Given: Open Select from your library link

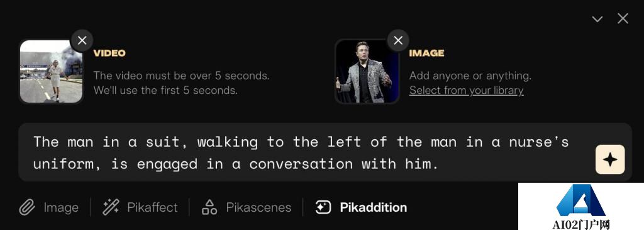Looking at the screenshot, I should [x=466, y=91].
